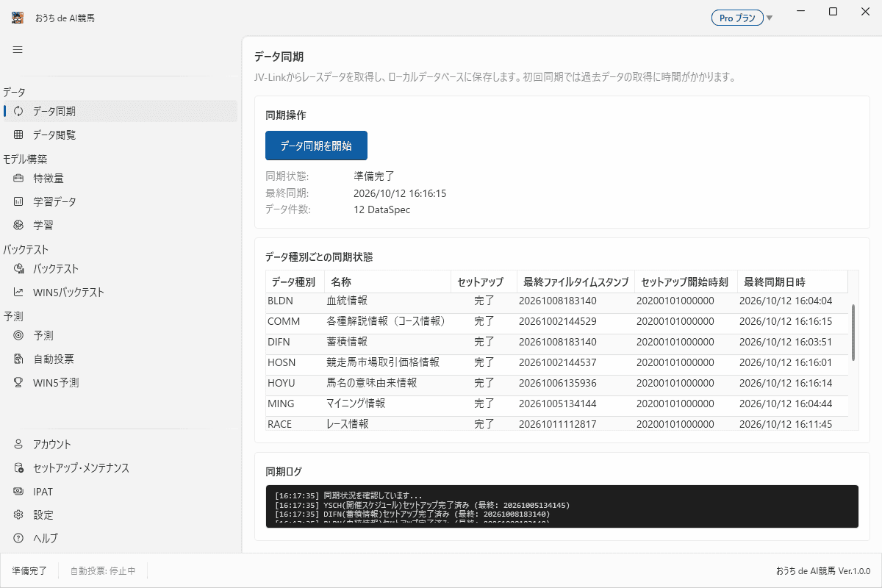Image resolution: width=882 pixels, height=588 pixels.
Task: Click the 準備完了 value next to 同期状態
Action: (x=374, y=176)
